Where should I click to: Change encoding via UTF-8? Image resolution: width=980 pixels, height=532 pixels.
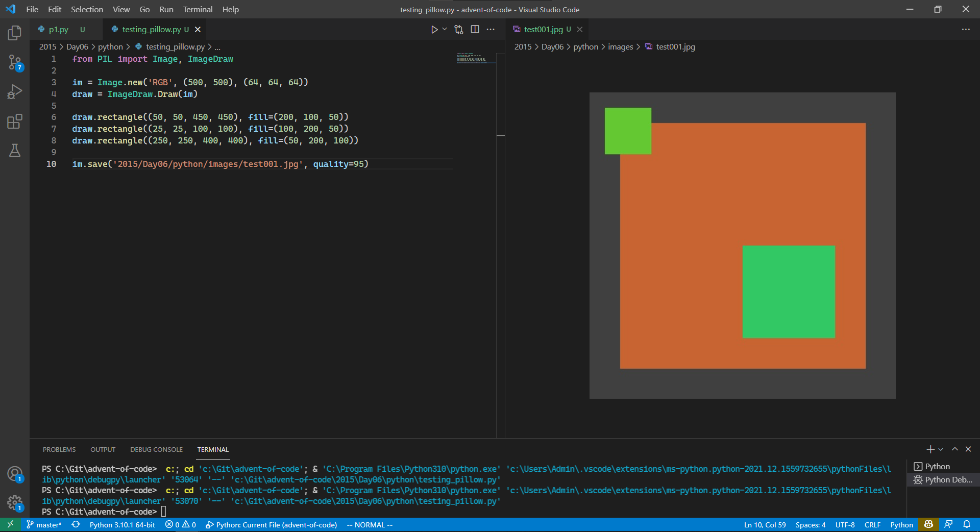coord(845,525)
